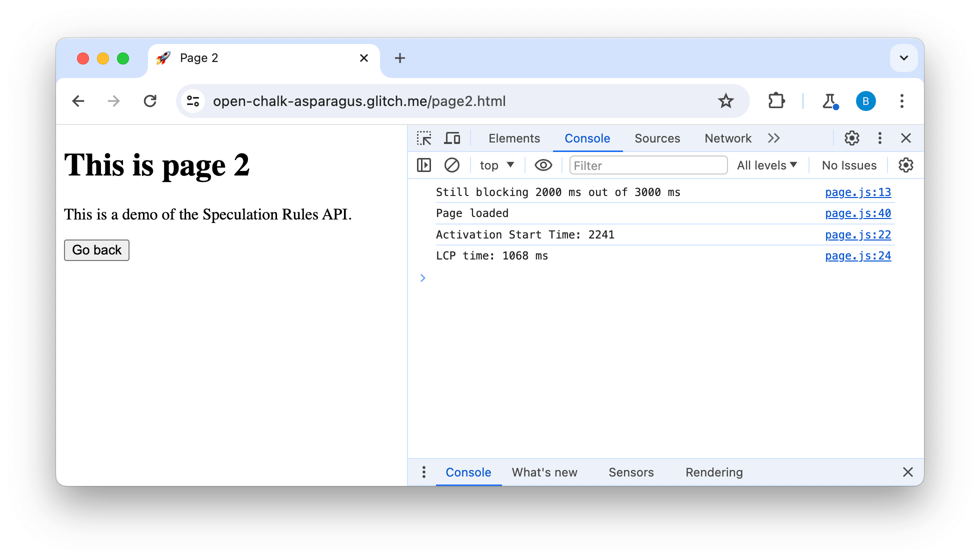
Task: Click the Go back button
Action: (97, 250)
